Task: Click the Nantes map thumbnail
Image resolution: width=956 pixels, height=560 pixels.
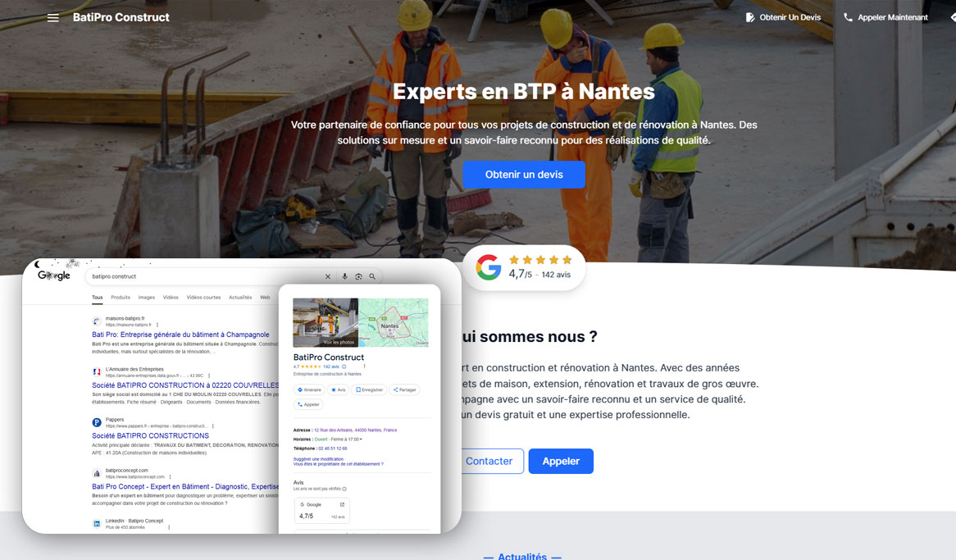Action: (x=394, y=322)
